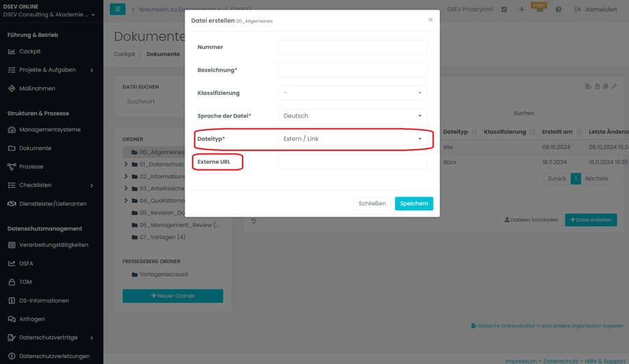Open Managementsysteme in the sidebar
The height and width of the screenshot is (364, 629).
click(x=50, y=130)
